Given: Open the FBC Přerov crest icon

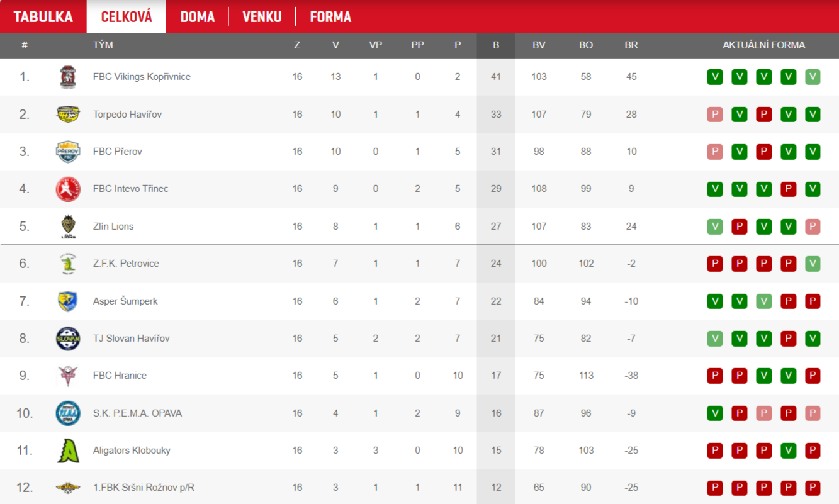Looking at the screenshot, I should (67, 152).
